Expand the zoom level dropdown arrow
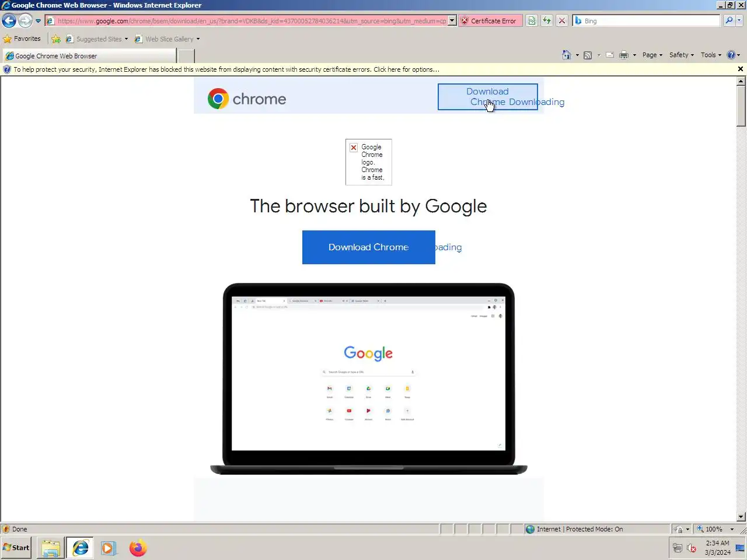The width and height of the screenshot is (747, 560). [x=732, y=529]
